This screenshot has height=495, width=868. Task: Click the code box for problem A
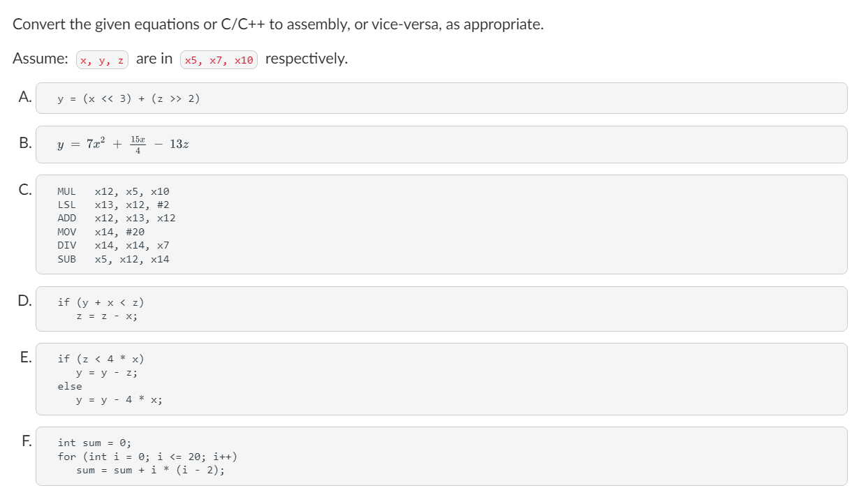pyautogui.click(x=441, y=98)
